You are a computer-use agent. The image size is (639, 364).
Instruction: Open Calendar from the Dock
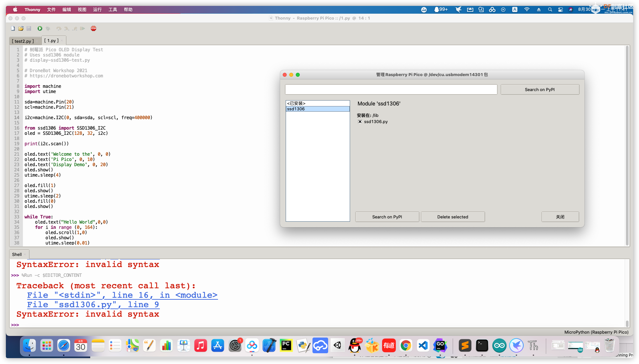pyautogui.click(x=81, y=345)
